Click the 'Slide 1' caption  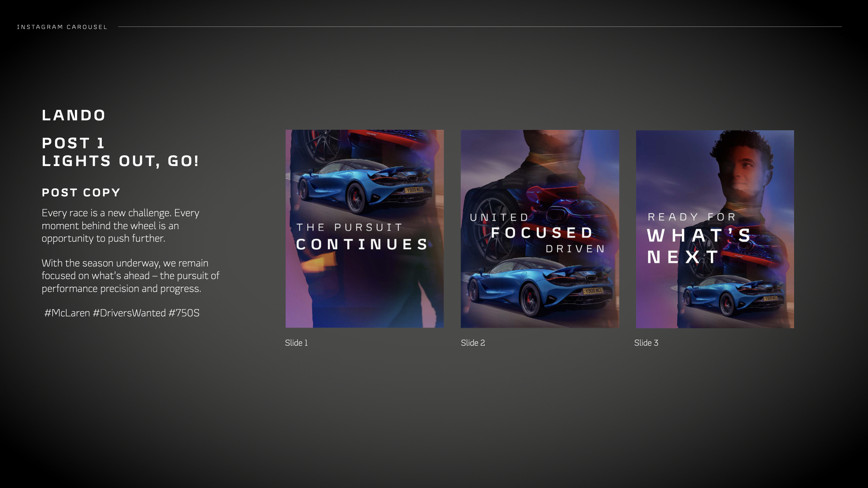[x=296, y=343]
